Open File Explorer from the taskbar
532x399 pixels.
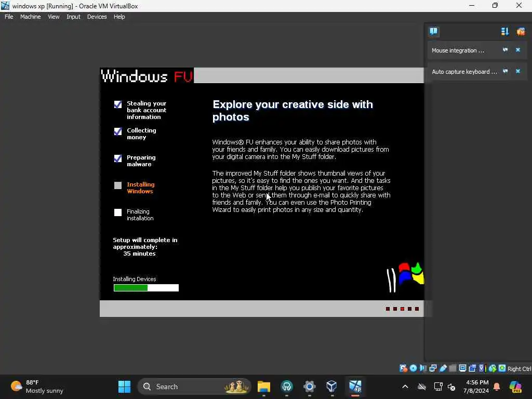pyautogui.click(x=263, y=387)
